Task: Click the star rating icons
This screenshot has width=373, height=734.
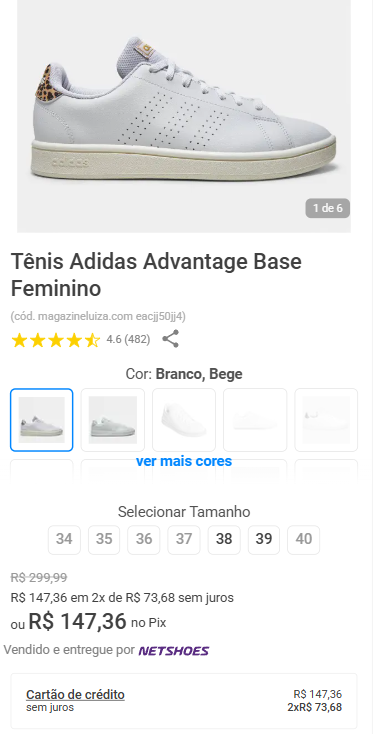Action: pos(56,340)
